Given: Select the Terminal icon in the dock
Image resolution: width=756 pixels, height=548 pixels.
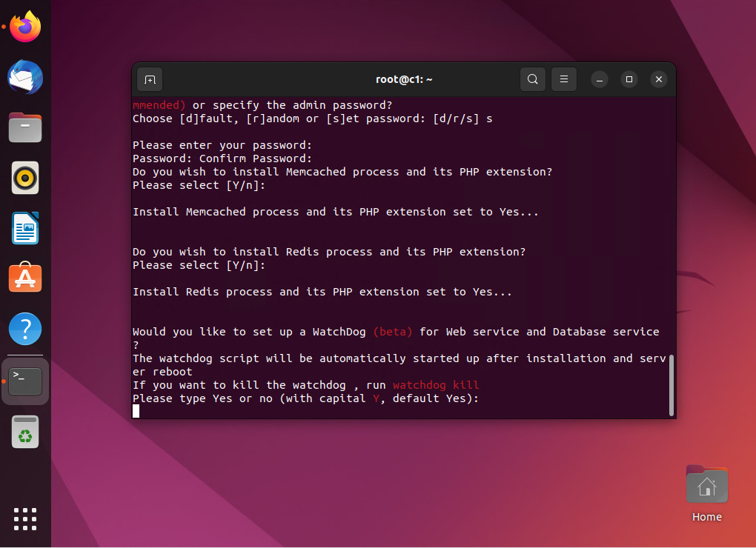Looking at the screenshot, I should [25, 381].
